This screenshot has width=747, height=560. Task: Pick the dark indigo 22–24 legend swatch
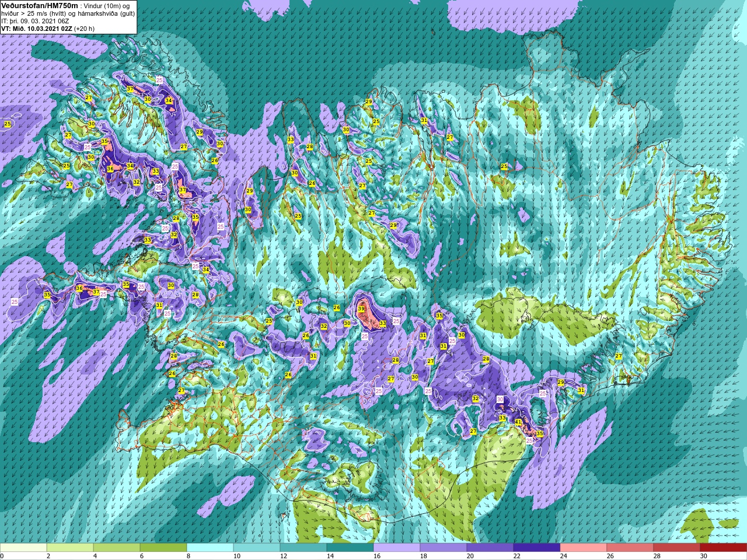click(537, 548)
